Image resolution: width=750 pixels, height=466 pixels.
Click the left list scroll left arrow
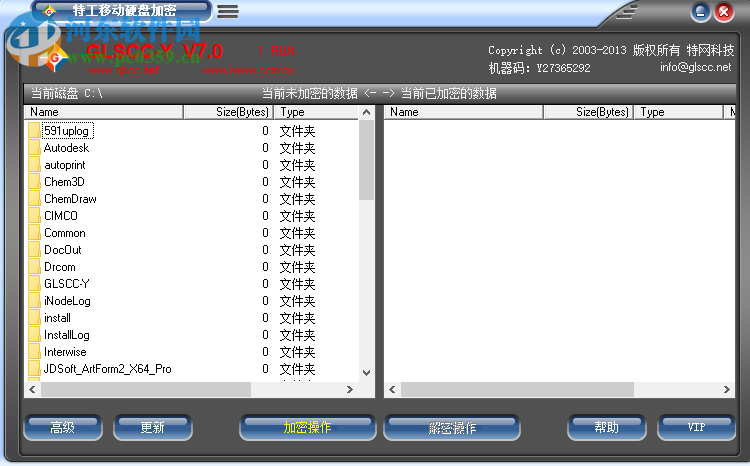coord(33,389)
